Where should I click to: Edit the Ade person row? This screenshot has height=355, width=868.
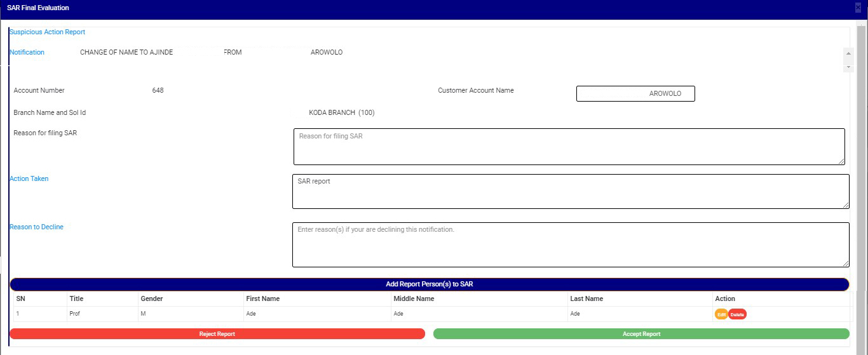[x=721, y=314]
